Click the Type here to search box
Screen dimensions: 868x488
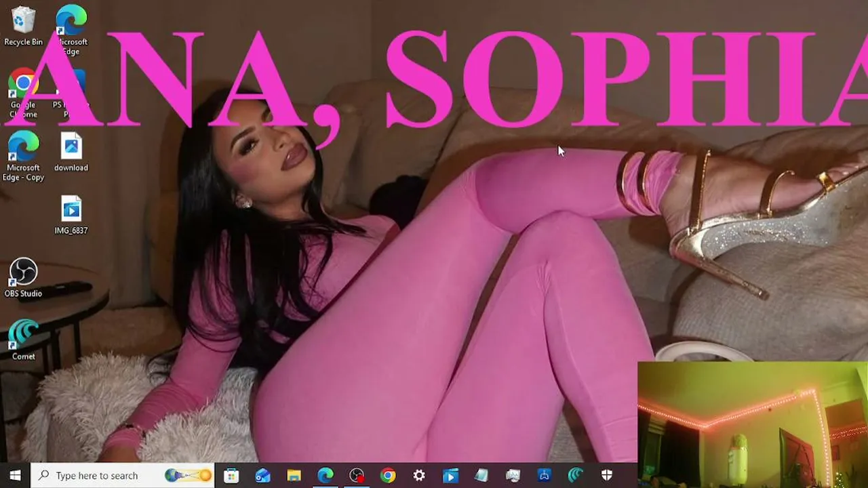123,475
